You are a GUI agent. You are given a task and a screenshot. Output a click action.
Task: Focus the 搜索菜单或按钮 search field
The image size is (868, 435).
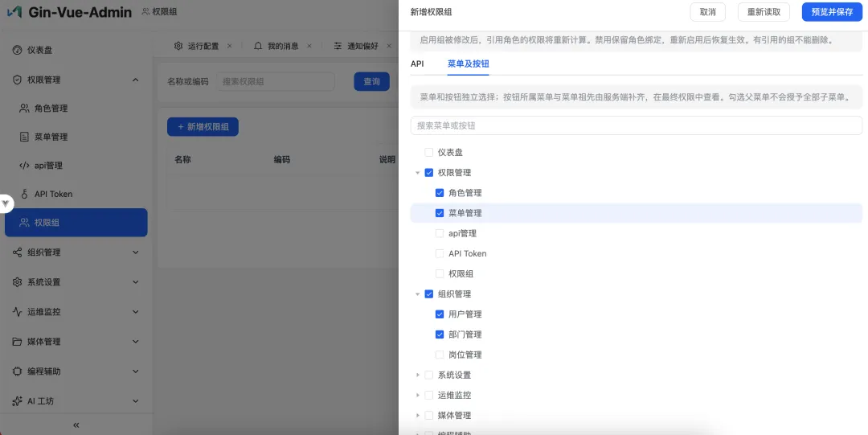pyautogui.click(x=636, y=125)
